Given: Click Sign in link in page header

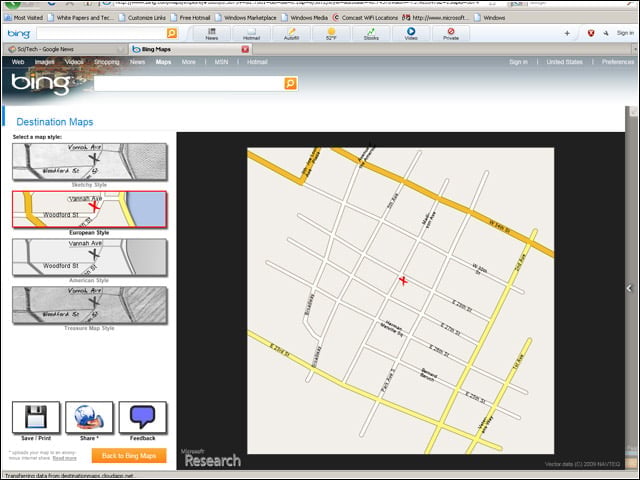Looking at the screenshot, I should pos(518,62).
